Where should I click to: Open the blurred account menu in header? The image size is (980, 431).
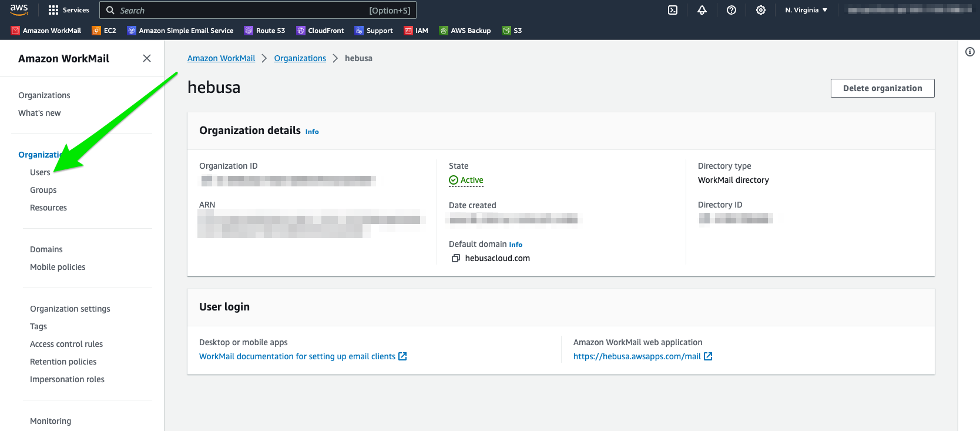909,10
